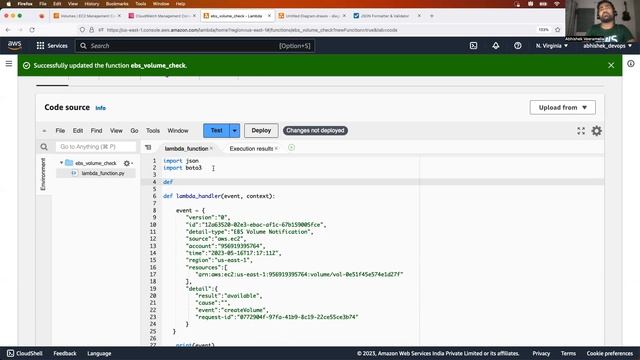Select the ebs_volume_check folder
The height and width of the screenshot is (360, 640).
96,163
